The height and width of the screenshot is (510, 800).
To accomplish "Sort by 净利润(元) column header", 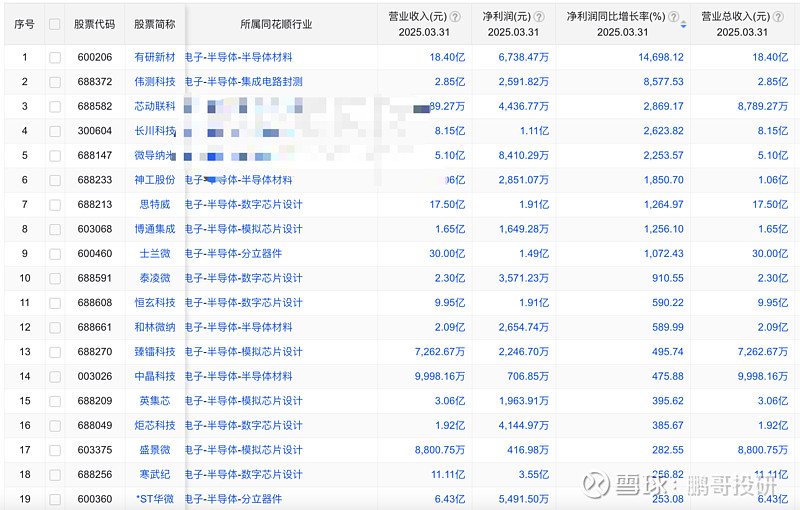I will 507,17.
